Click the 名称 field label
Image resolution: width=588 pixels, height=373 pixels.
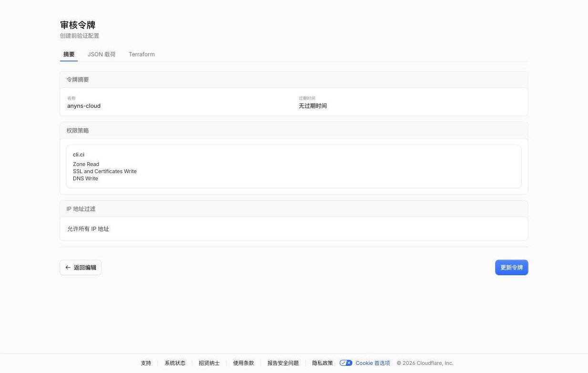71,98
